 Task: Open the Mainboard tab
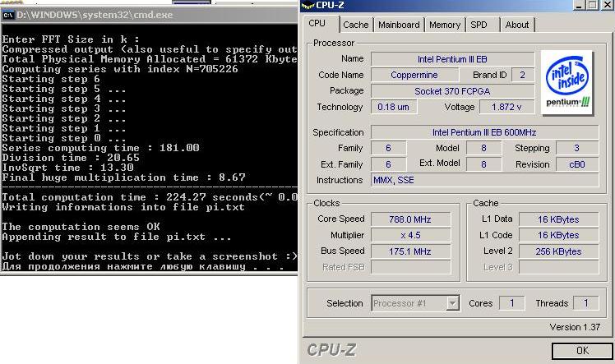tap(399, 25)
